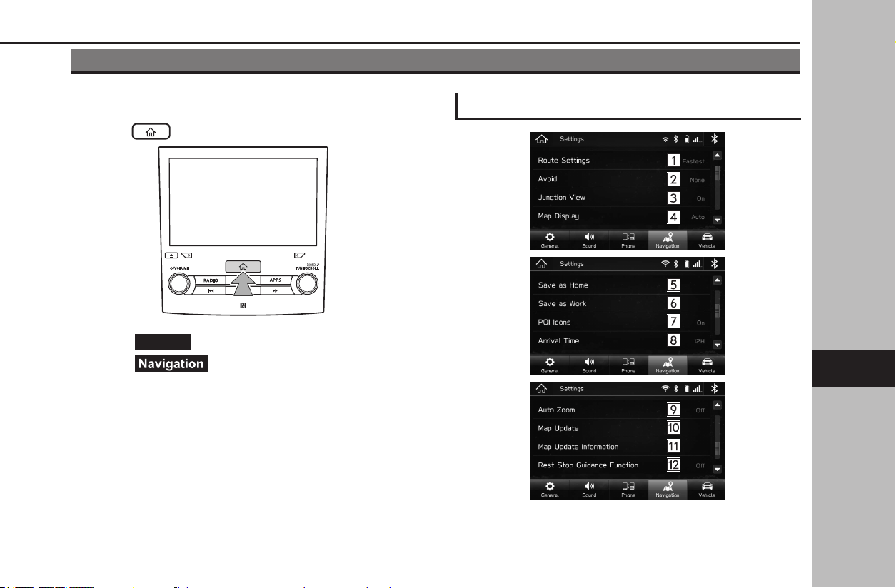Tap the home icon in the Route Settings screen
Screen dimensions: 896x588
pos(541,139)
